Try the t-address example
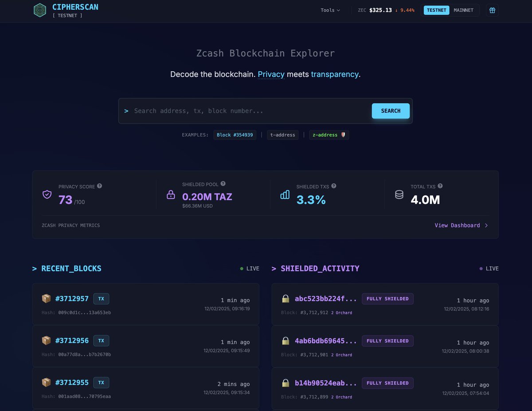The height and width of the screenshot is (411, 532). point(282,135)
